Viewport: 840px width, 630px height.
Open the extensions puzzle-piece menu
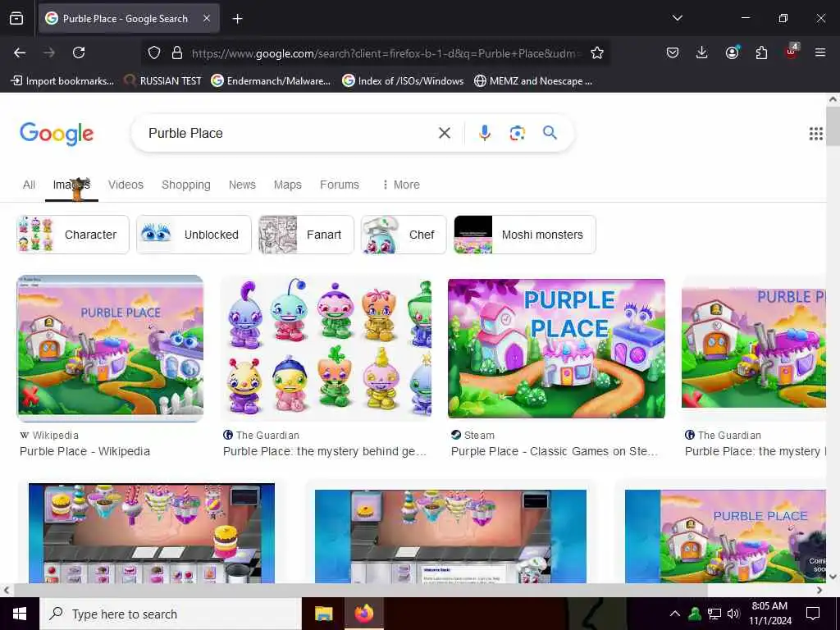tap(761, 52)
